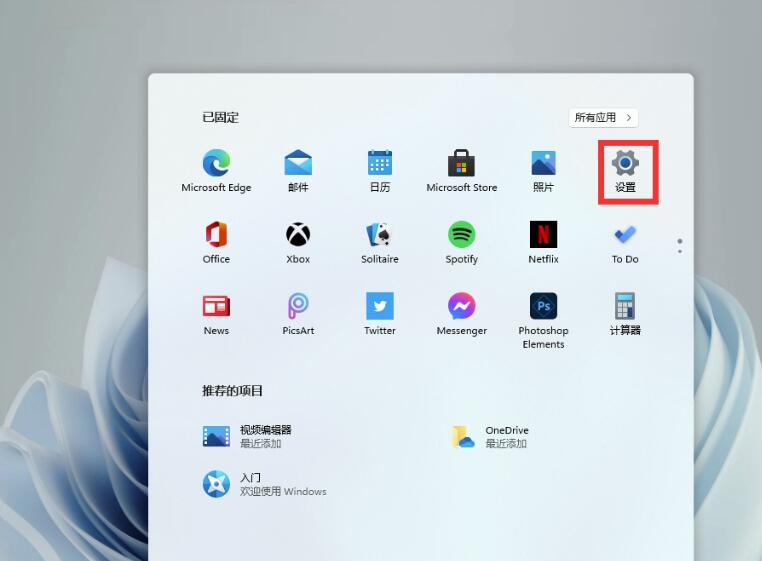Open recommended OneDrive item
The width and height of the screenshot is (762, 561).
pos(489,436)
